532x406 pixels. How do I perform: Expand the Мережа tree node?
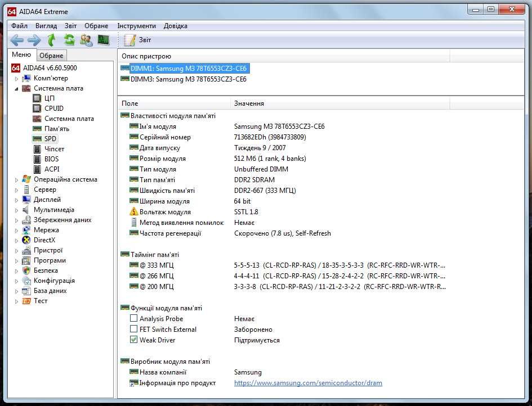pos(16,231)
